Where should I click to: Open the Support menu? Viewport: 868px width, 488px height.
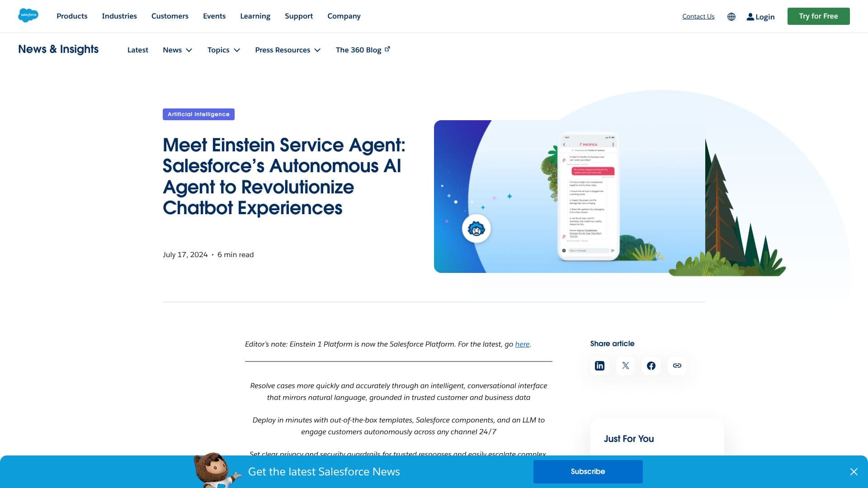299,16
